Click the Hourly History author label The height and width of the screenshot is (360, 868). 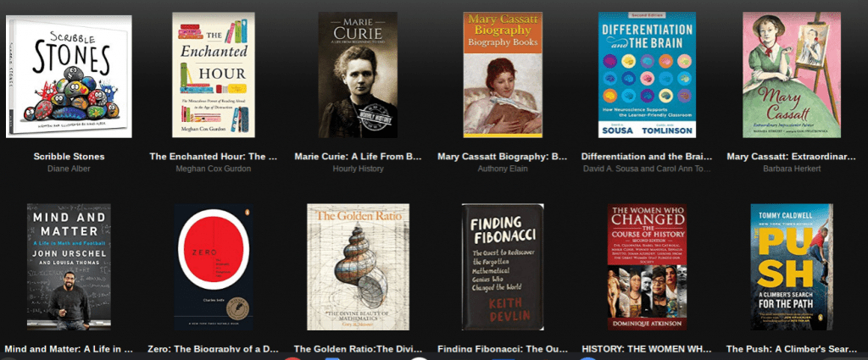359,169
